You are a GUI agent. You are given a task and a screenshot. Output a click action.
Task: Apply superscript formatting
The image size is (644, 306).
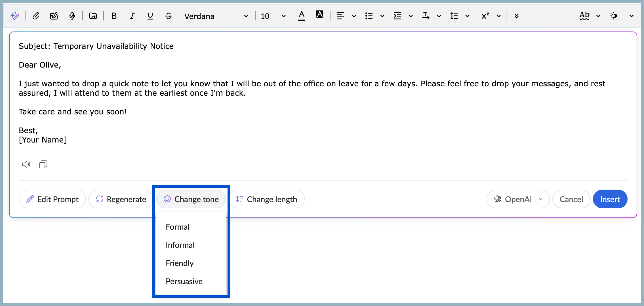click(x=485, y=16)
